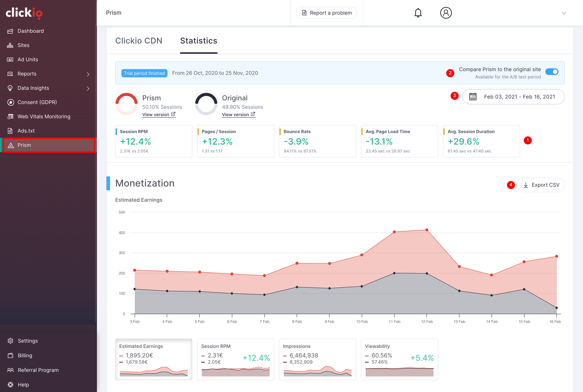
Task: Click the Prism triangle icon
Action: 10,145
